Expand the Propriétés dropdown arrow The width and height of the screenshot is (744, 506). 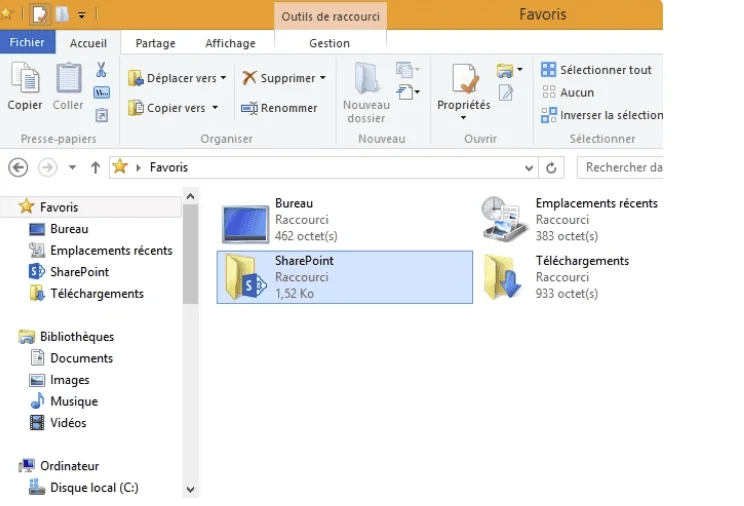(x=464, y=117)
